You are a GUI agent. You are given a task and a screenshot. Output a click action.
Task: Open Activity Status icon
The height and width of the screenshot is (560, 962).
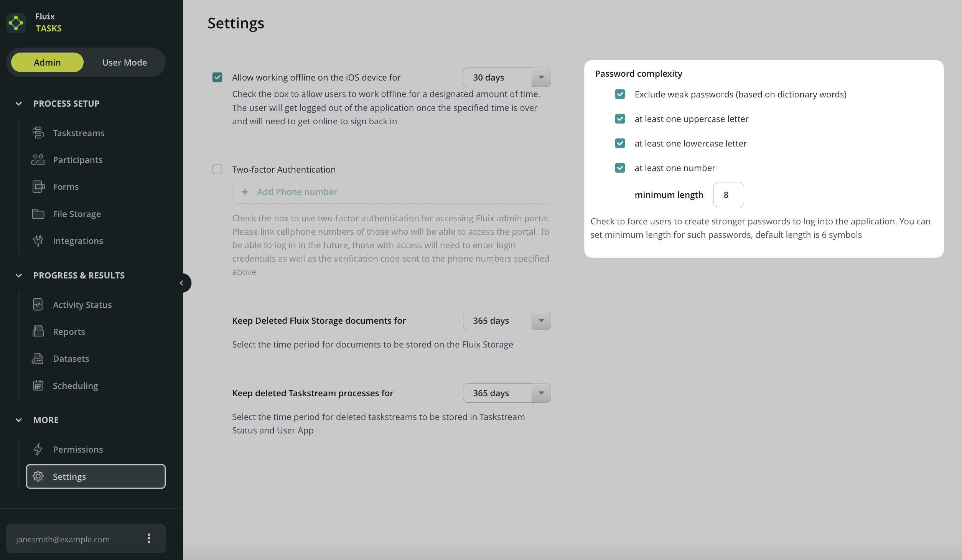pos(38,305)
